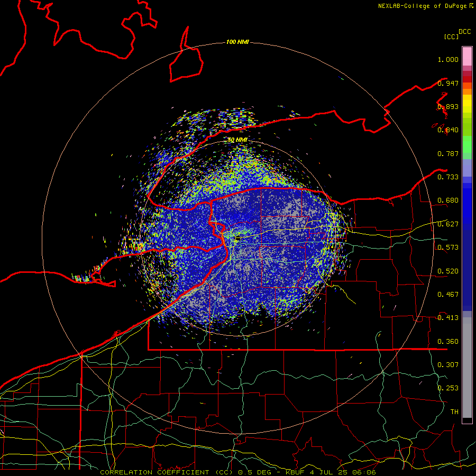Click the 1.000 value on the color scale

(x=448, y=59)
